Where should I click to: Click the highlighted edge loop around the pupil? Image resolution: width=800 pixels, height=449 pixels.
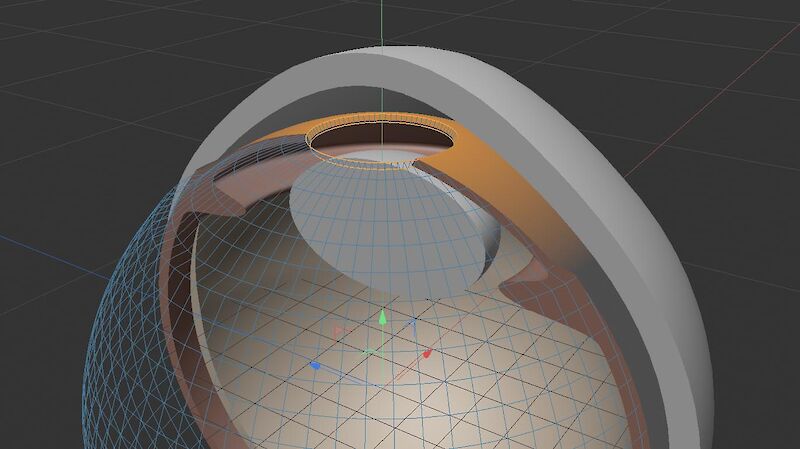pos(382,141)
